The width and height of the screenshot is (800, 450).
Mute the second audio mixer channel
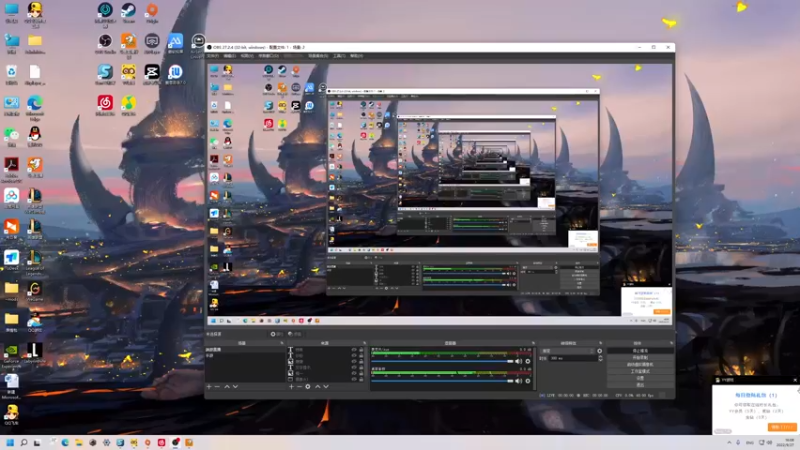[518, 381]
